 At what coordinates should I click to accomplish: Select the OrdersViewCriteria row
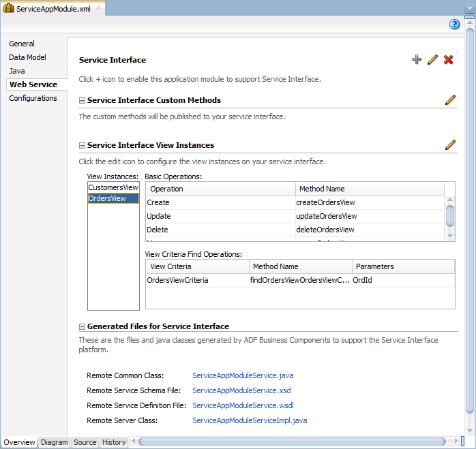click(300, 280)
